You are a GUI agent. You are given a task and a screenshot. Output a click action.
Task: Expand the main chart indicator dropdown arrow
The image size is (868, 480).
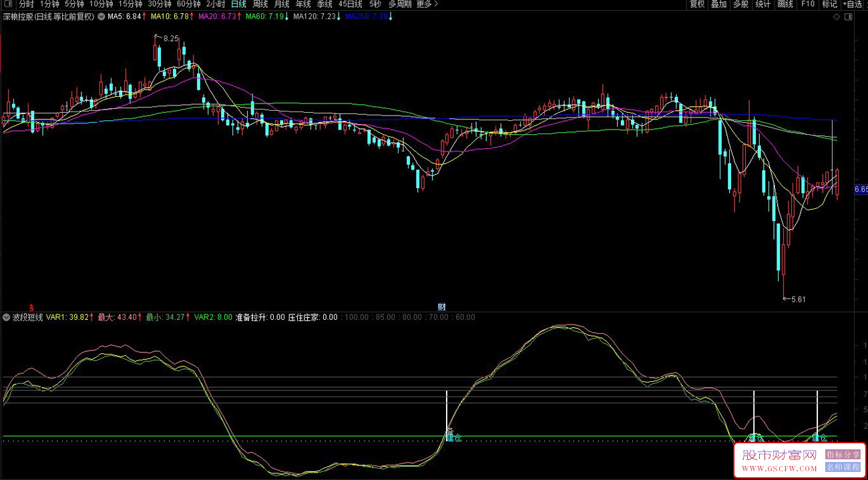pyautogui.click(x=101, y=17)
